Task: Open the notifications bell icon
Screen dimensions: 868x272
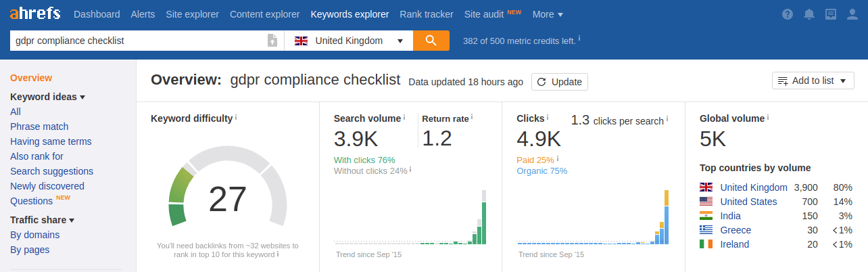Action: tap(809, 14)
